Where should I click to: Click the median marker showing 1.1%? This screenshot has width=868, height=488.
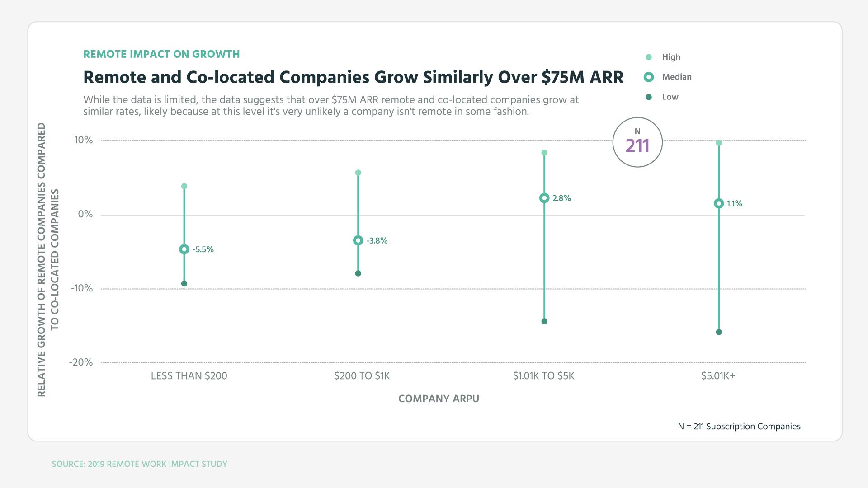coord(719,204)
